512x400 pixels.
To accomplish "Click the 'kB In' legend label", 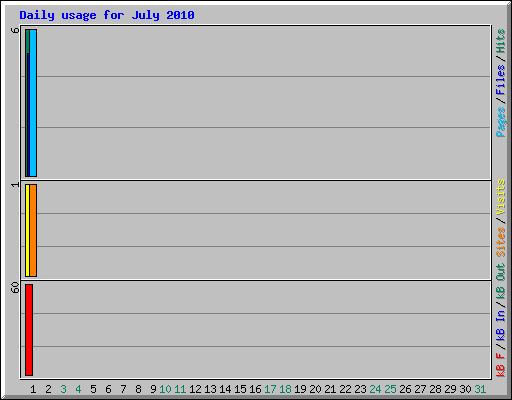I will [500, 325].
